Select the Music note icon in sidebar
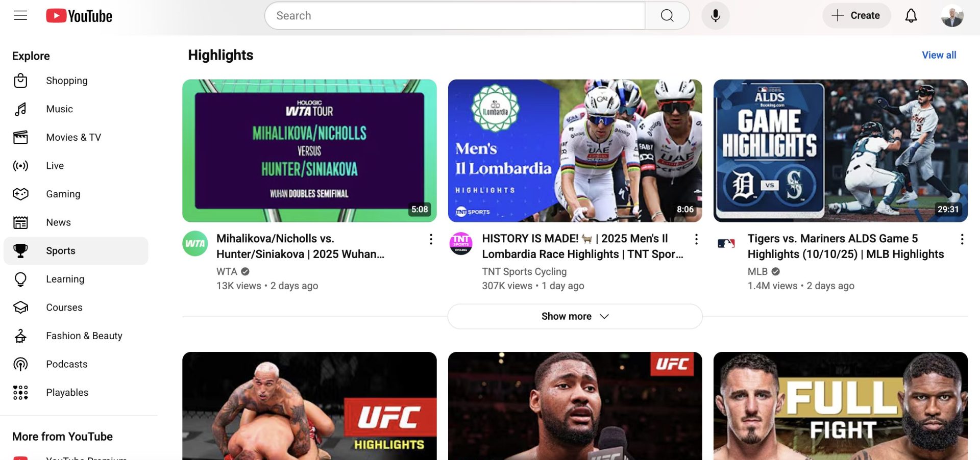 point(20,109)
